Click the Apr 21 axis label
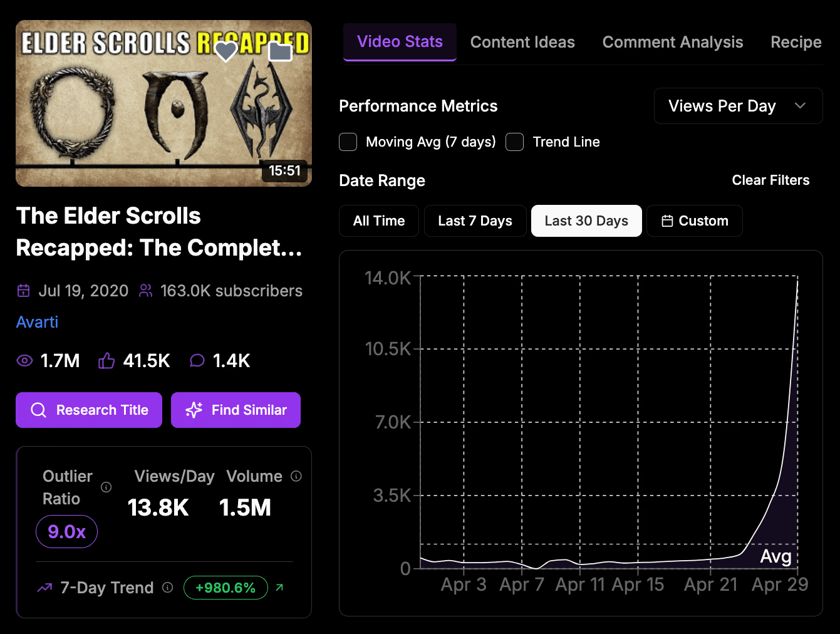 (710, 585)
